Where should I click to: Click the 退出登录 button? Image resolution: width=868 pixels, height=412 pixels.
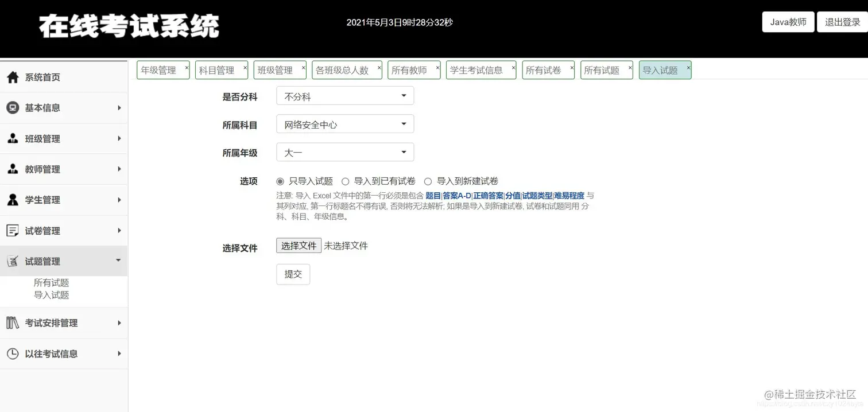[843, 22]
